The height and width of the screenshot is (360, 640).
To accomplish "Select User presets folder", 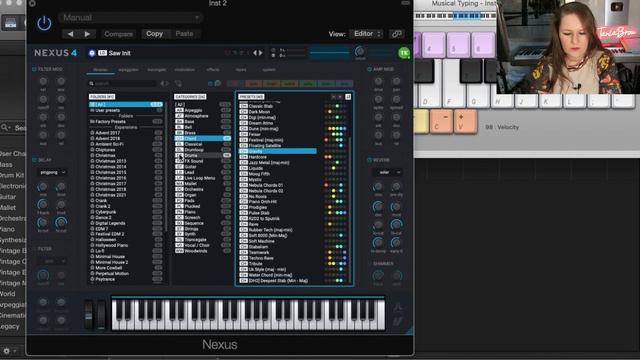I will 126,110.
